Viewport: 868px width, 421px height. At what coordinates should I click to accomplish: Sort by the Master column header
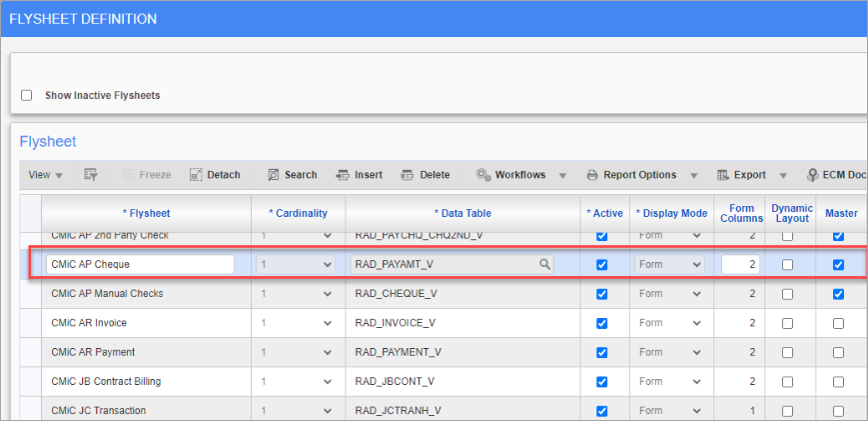pos(841,213)
